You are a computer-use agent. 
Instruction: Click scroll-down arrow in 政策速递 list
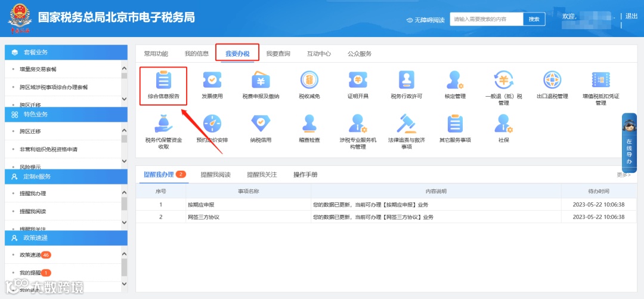tap(125, 284)
